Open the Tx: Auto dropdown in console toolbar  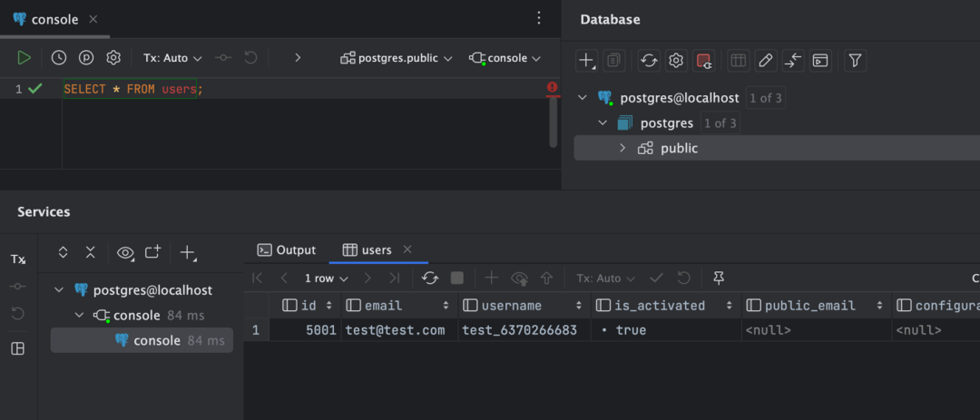pos(172,58)
